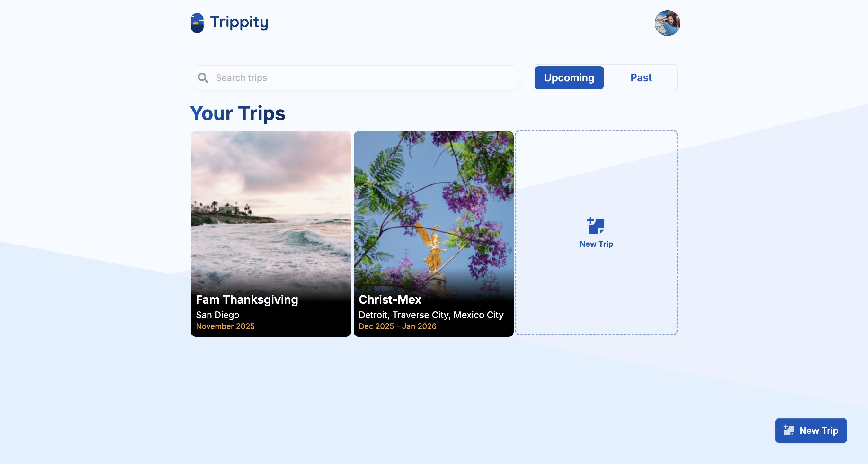This screenshot has height=464, width=868.
Task: Click the Upcoming/Past filter switch area
Action: tap(605, 77)
